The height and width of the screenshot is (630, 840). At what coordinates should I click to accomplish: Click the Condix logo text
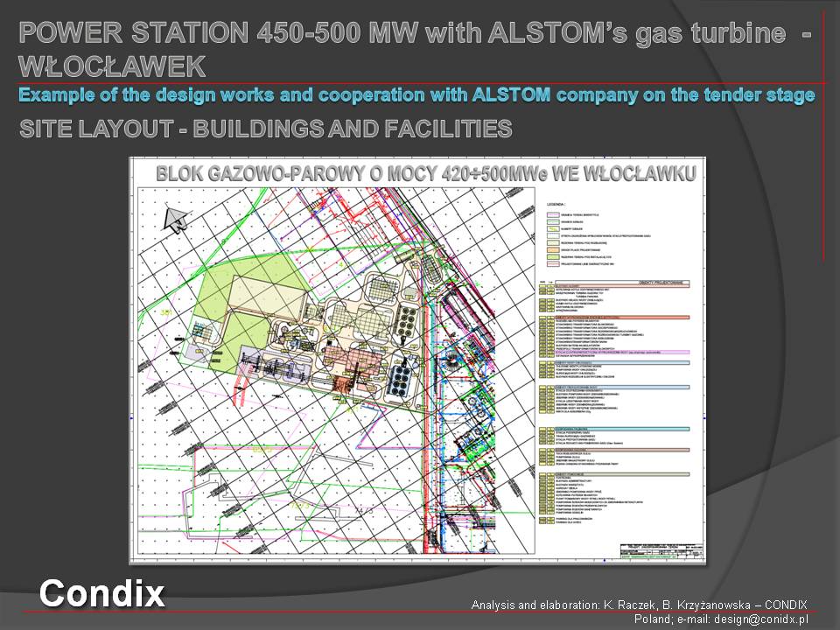tap(101, 593)
